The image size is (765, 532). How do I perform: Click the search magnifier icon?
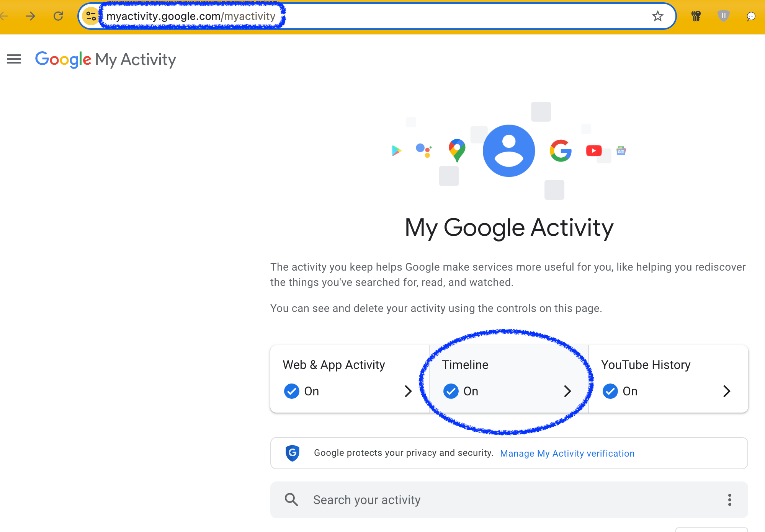(x=291, y=499)
